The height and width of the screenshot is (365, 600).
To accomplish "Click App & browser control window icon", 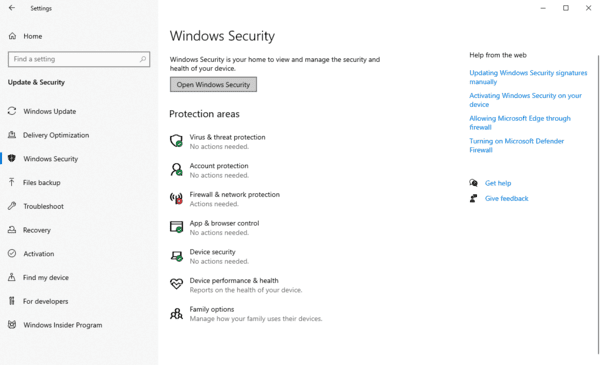I will coord(176,226).
